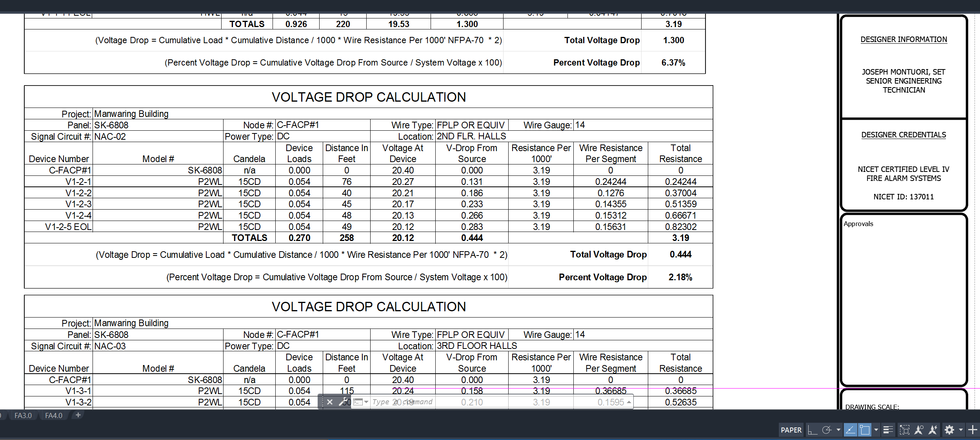Click NAC-02 totals device load 0.270
This screenshot has width=980, height=440.
[x=299, y=238]
